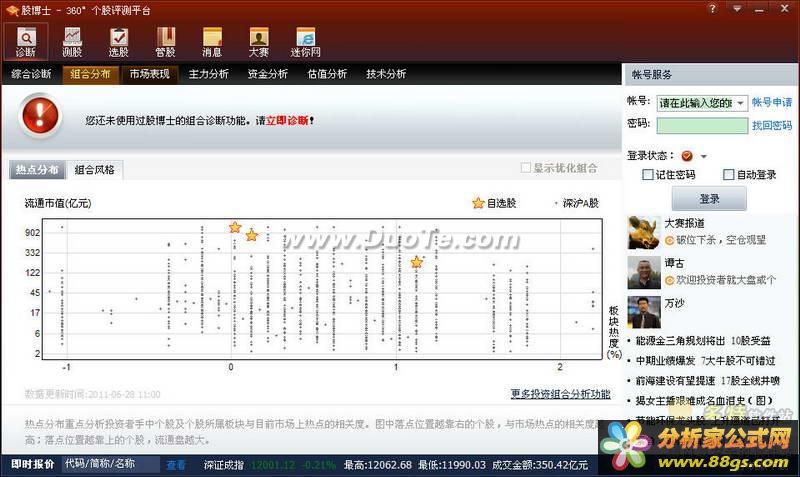Switch to 资金分析 tab
The height and width of the screenshot is (477, 800).
tap(268, 74)
